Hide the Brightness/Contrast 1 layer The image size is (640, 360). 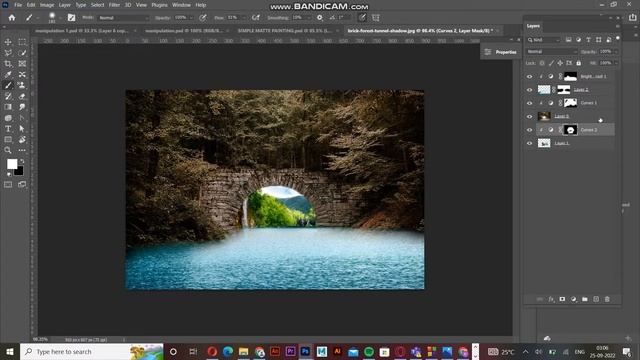tap(529, 76)
